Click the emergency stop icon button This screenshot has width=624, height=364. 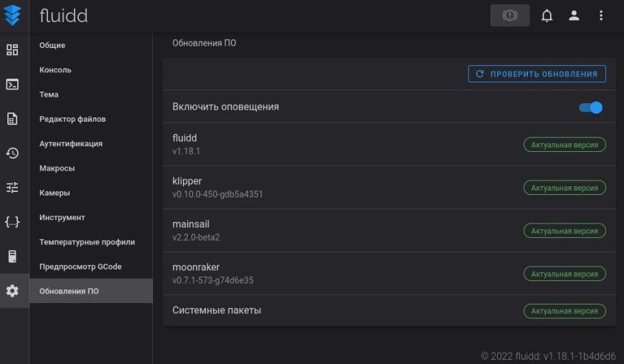[x=510, y=16]
